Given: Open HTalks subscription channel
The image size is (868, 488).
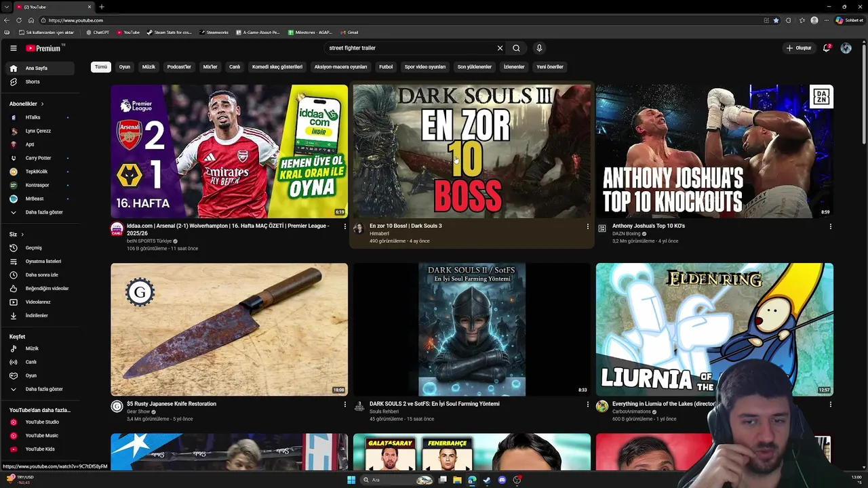Looking at the screenshot, I should [41, 117].
